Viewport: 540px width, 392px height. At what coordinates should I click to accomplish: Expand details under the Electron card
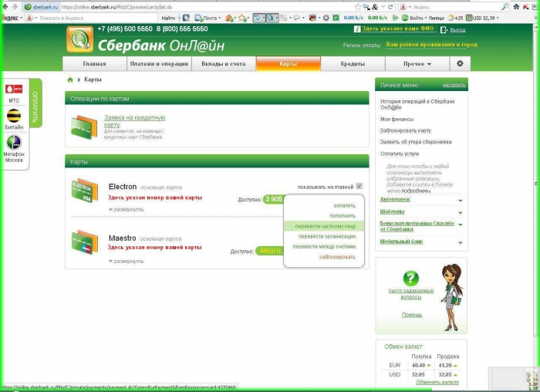(127, 209)
